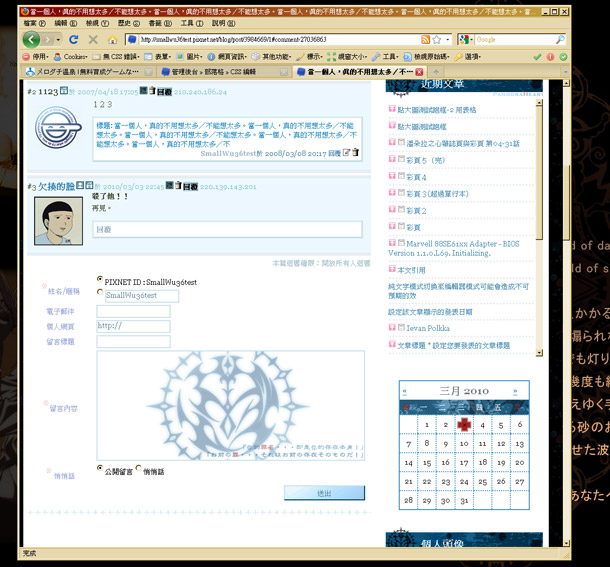Edit the SmallWu36test reply via pencil icon
The height and width of the screenshot is (567, 610).
pyautogui.click(x=346, y=153)
